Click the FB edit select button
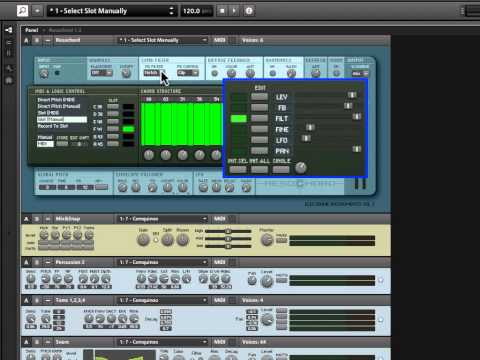The width and height of the screenshot is (480, 360). coord(259,108)
